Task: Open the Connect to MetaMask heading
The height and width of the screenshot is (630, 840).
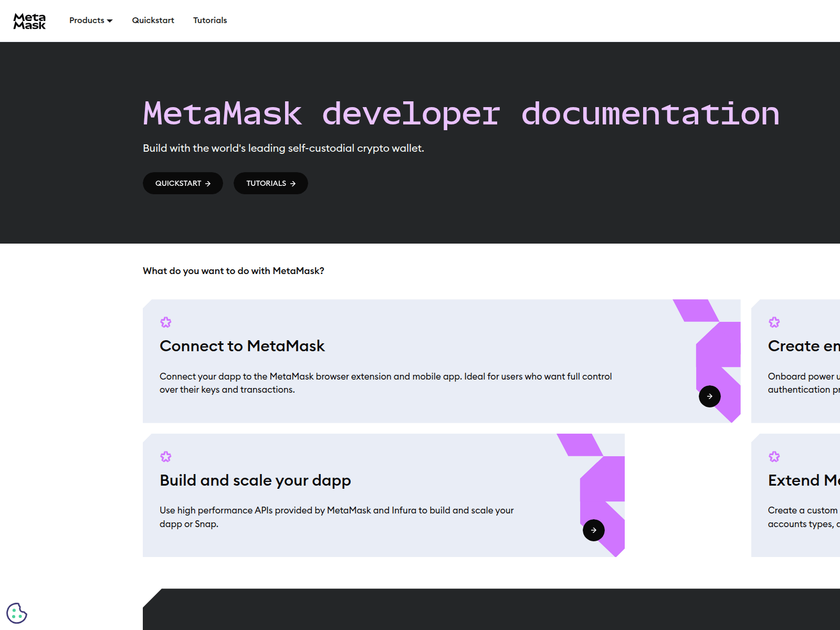Action: (x=242, y=346)
